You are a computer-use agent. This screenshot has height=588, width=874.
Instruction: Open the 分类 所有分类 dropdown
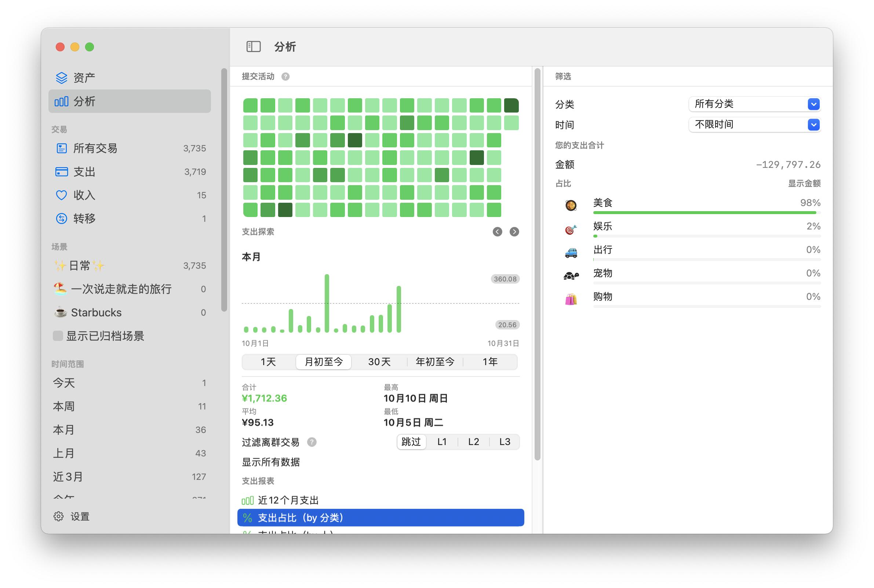pos(754,104)
